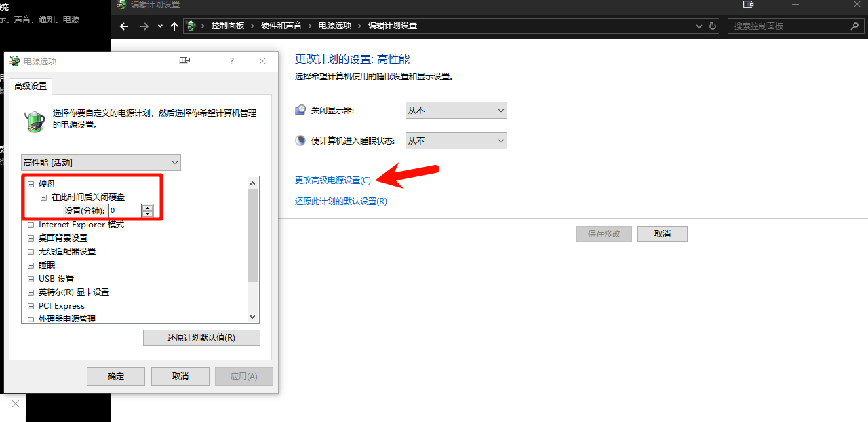Select PCI Express tree label
The image size is (868, 422).
coord(62,306)
